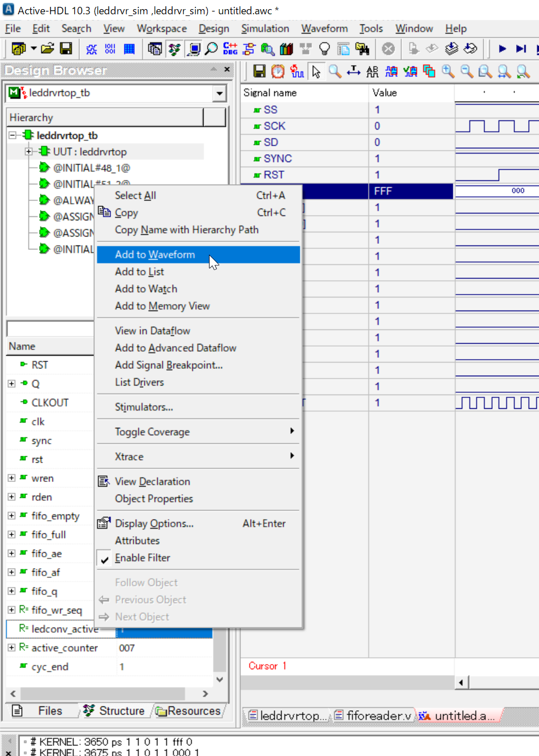The height and width of the screenshot is (756, 539).
Task: Choose Add to List
Action: 198,272
